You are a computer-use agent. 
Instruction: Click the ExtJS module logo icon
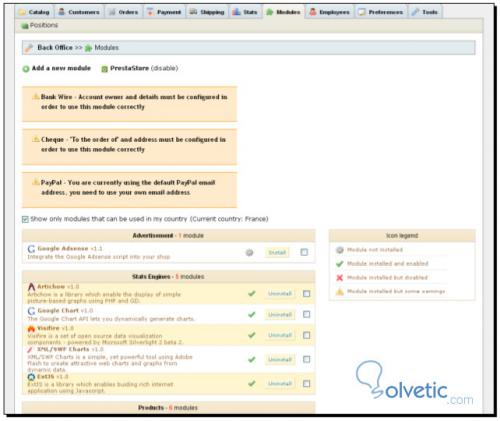(x=31, y=377)
